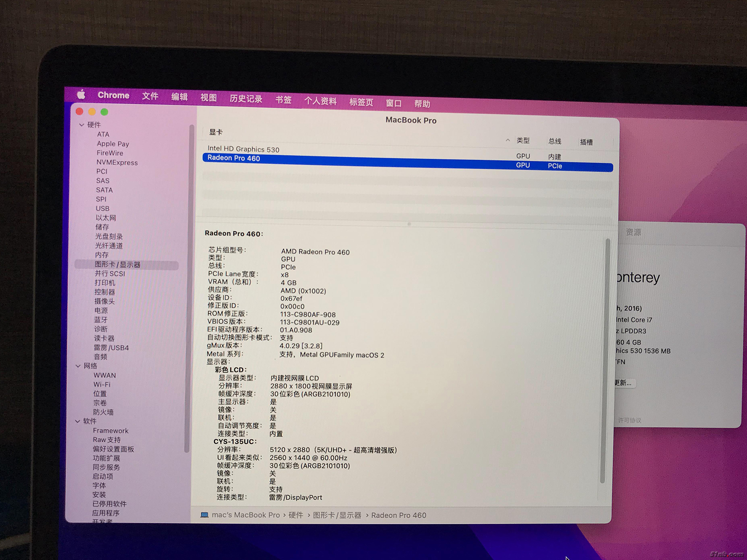Sort by the 总线 column header
The width and height of the screenshot is (747, 560).
coord(554,141)
